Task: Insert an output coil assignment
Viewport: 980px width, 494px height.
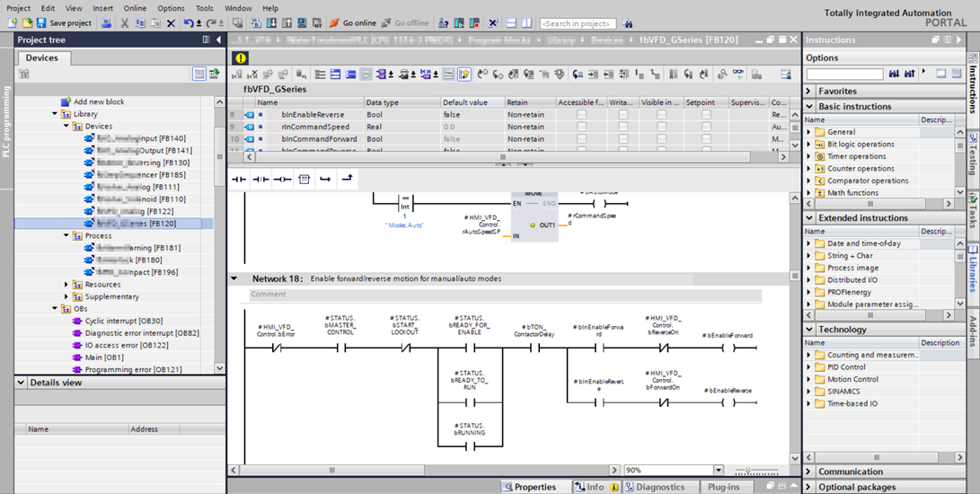Action: click(282, 180)
